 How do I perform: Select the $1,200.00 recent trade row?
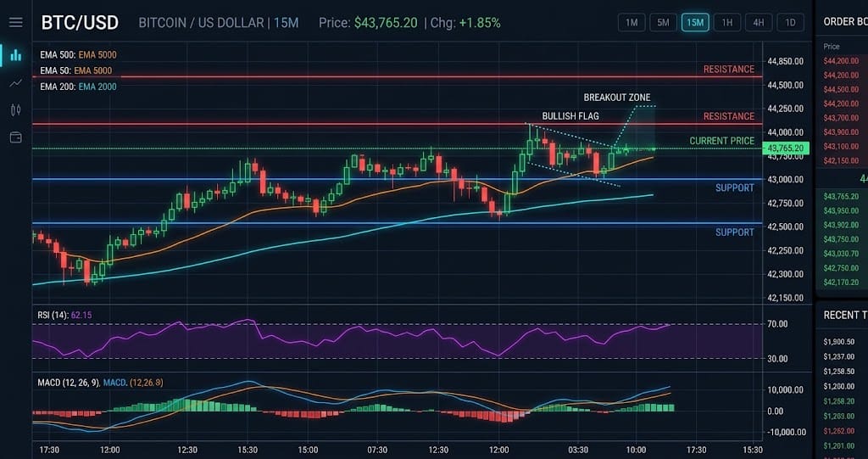pyautogui.click(x=839, y=386)
